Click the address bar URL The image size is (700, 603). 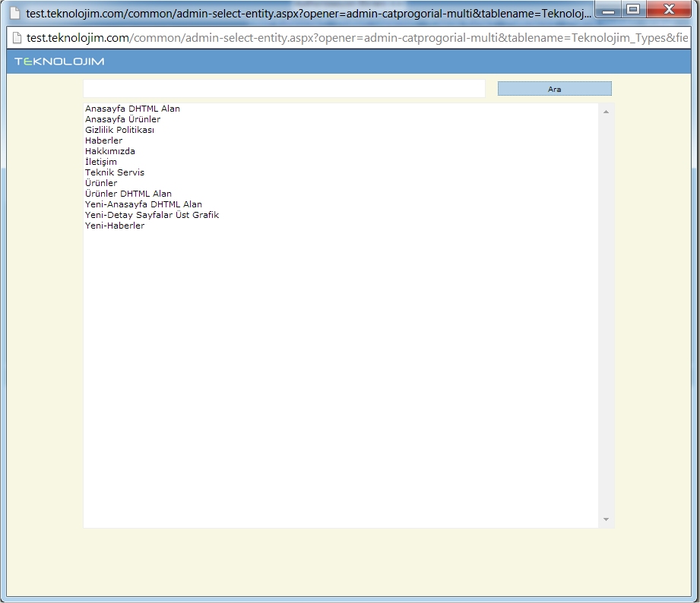(x=357, y=38)
